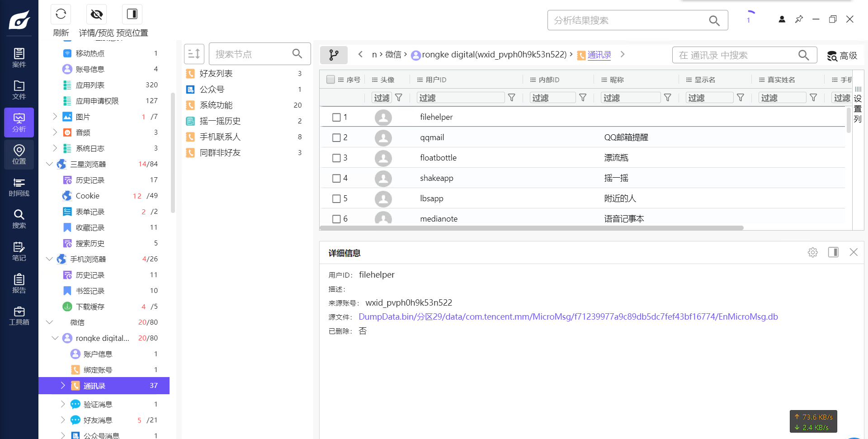
Task: Close the 详细信息 panel
Action: (x=854, y=252)
